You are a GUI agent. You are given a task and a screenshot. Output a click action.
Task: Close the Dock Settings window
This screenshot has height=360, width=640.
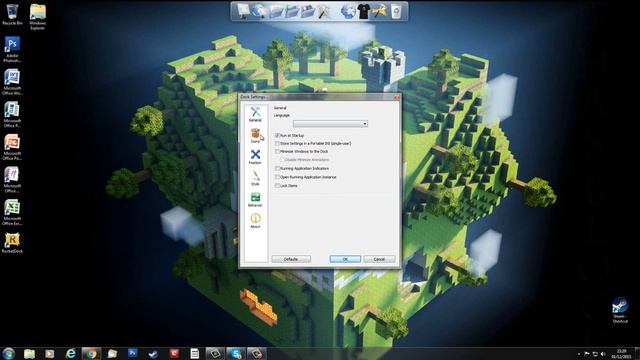(396, 97)
